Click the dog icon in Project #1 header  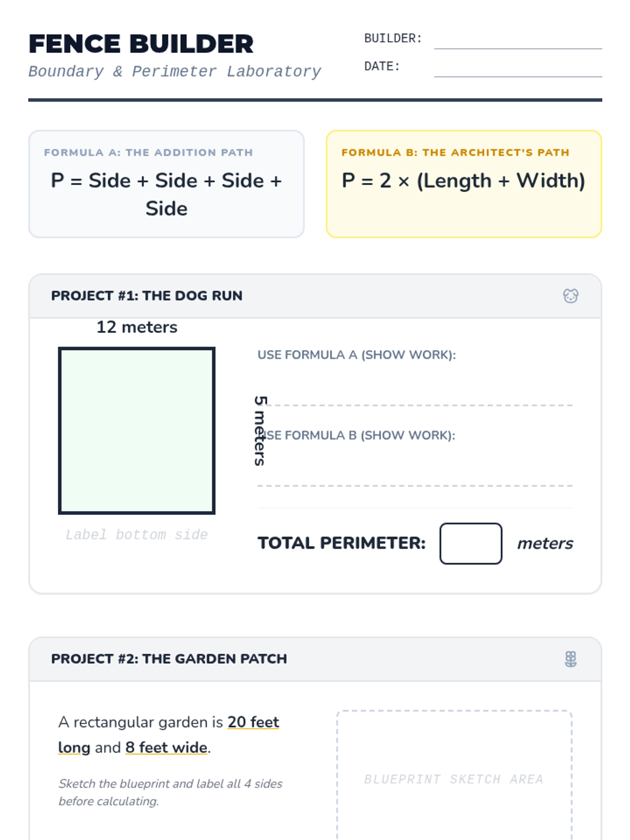tap(571, 296)
